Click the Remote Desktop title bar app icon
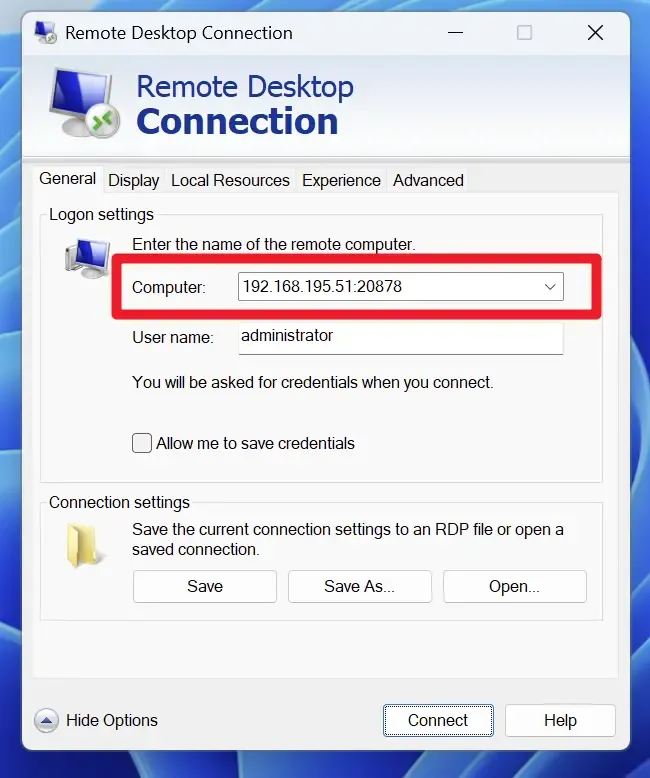This screenshot has height=778, width=650. [x=46, y=33]
